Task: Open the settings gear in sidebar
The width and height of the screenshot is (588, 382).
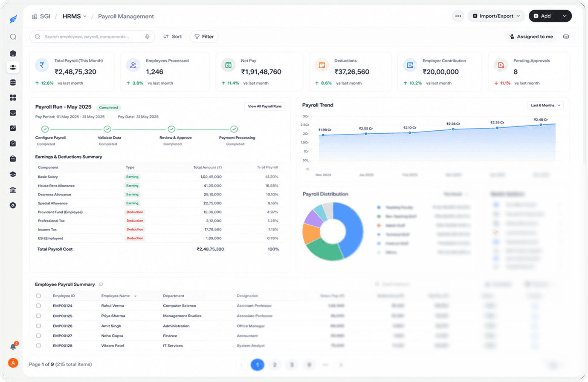Action: pos(13,205)
